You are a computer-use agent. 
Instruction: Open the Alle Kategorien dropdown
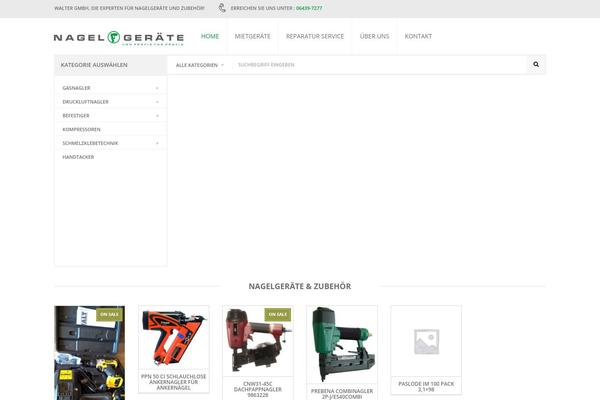click(200, 65)
